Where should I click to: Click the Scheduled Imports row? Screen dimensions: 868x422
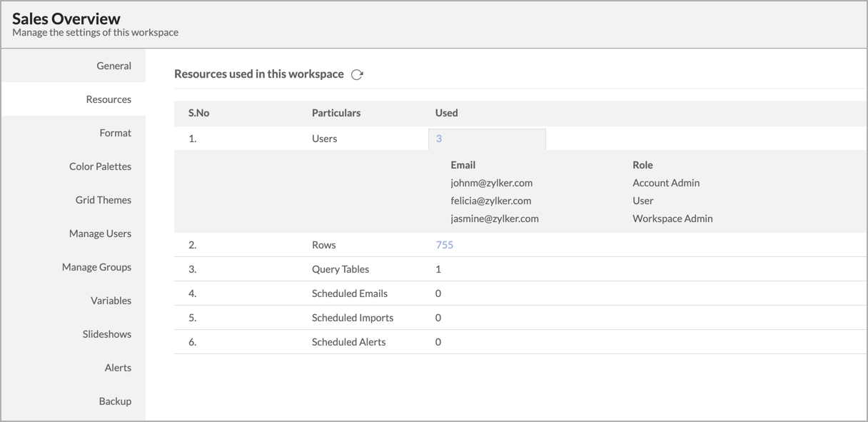click(x=353, y=318)
